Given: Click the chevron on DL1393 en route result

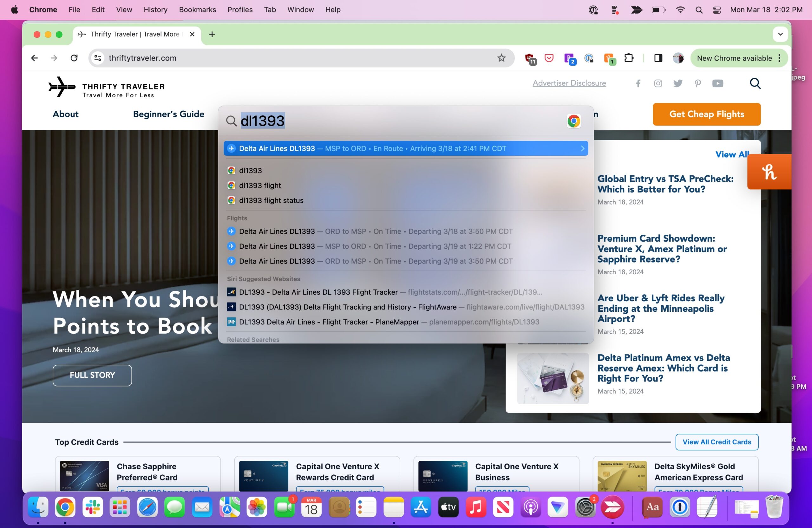Looking at the screenshot, I should pyautogui.click(x=582, y=148).
